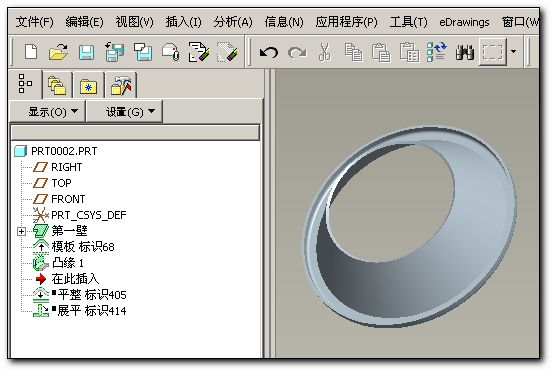Open the 显示(O) dropdown
Screen dimensions: 553x372
click(47, 111)
